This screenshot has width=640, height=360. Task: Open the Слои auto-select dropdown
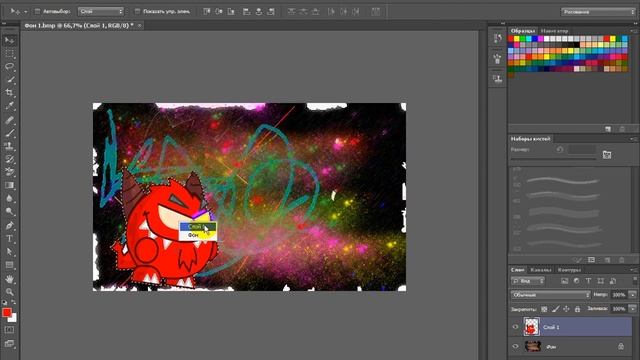click(x=101, y=11)
